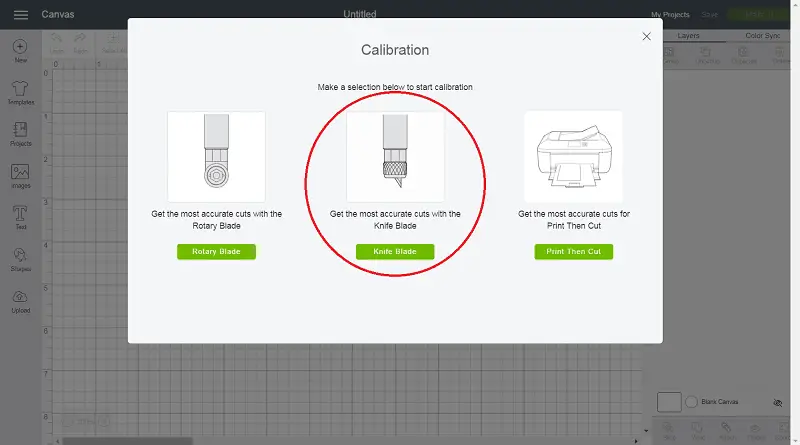
Task: Start Print Then Cut calibration
Action: 573,252
